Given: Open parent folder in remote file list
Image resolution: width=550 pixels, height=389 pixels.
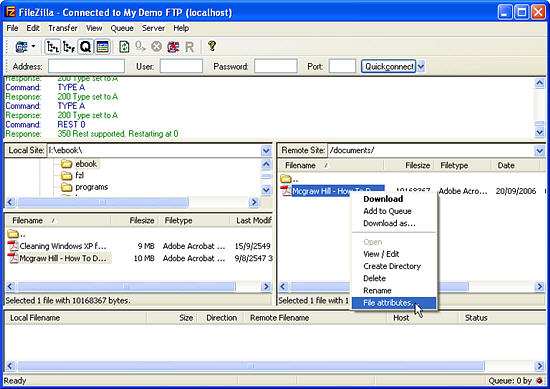Looking at the screenshot, I should pyautogui.click(x=289, y=179).
